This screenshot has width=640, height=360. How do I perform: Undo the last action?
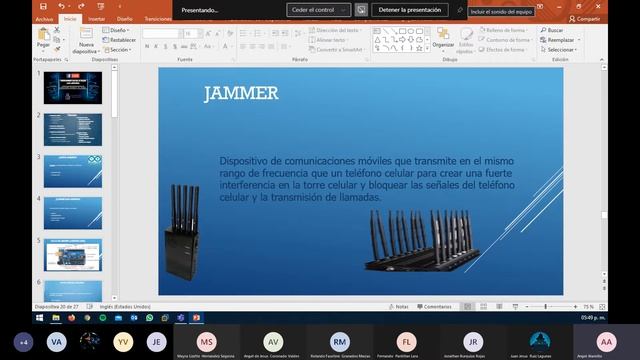(61, 7)
